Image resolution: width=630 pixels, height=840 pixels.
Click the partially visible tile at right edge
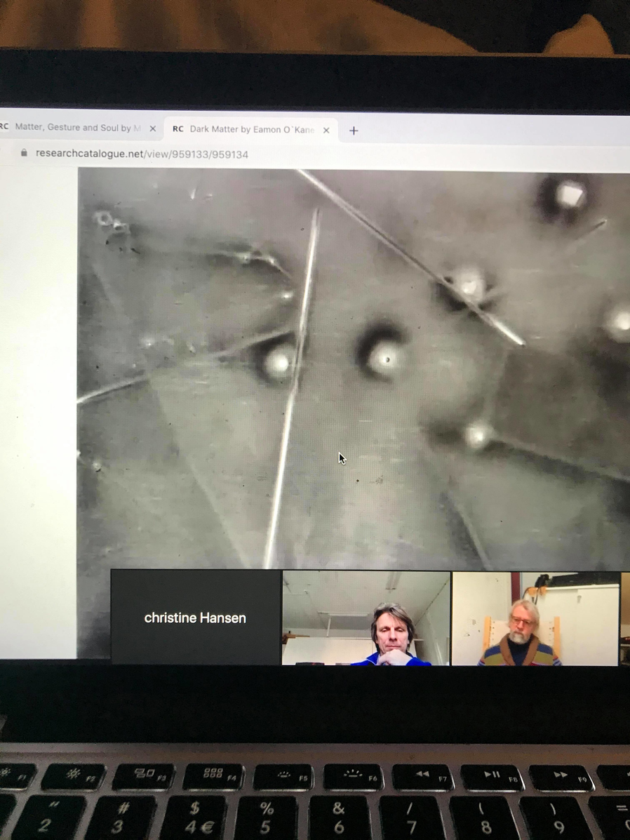[x=624, y=619]
